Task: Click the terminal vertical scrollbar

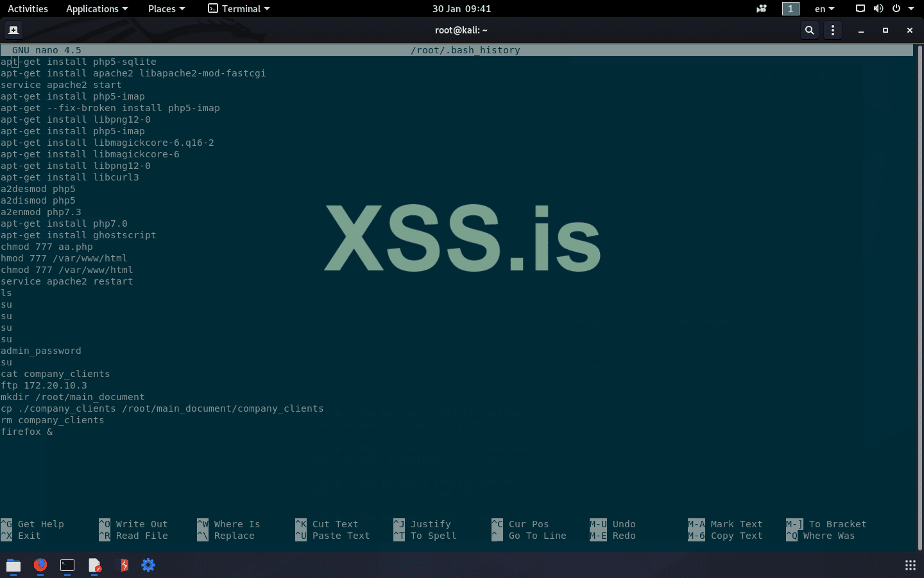Action: coord(920,298)
